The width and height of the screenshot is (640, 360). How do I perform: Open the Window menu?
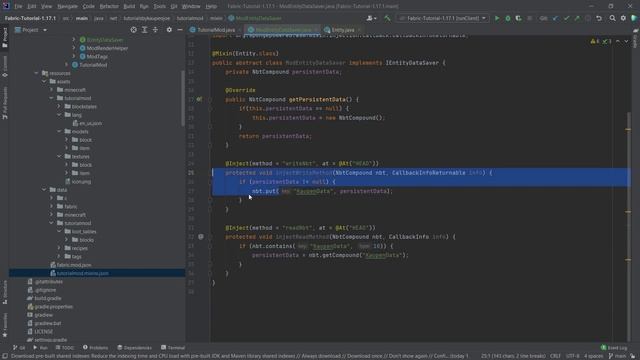pyautogui.click(x=191, y=7)
